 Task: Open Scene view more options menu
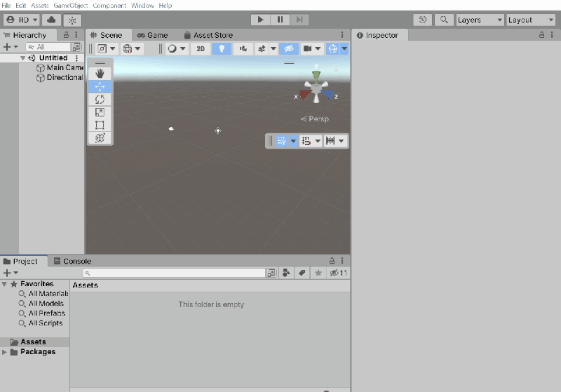point(342,35)
